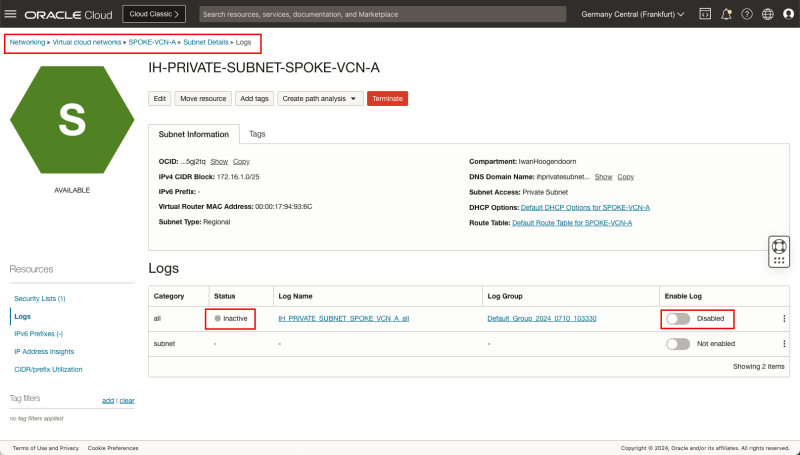Viewport: 800px width, 455px height.
Task: Enable the log toggle for 'all' category
Action: tap(678, 318)
